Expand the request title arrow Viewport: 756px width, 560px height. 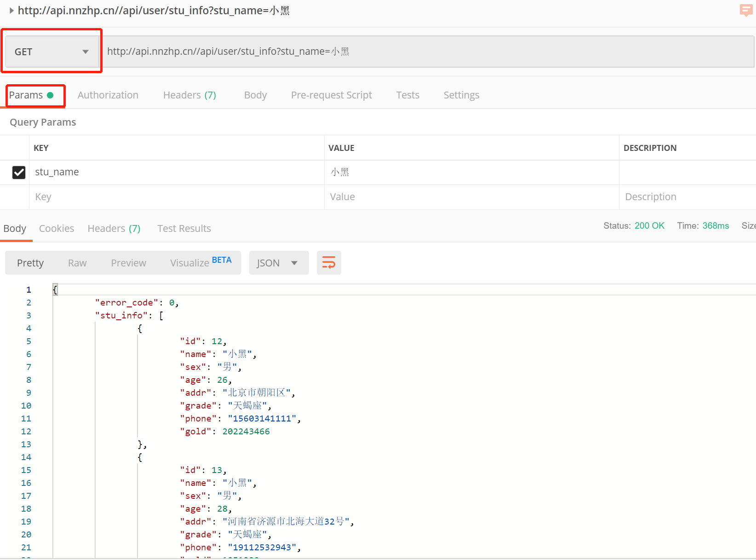coord(11,10)
